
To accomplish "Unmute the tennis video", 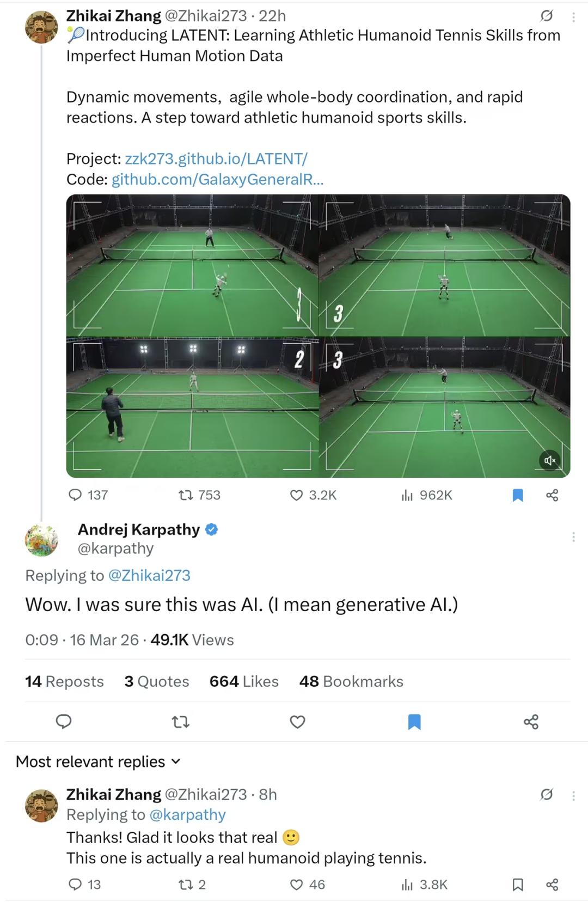I will pyautogui.click(x=550, y=460).
